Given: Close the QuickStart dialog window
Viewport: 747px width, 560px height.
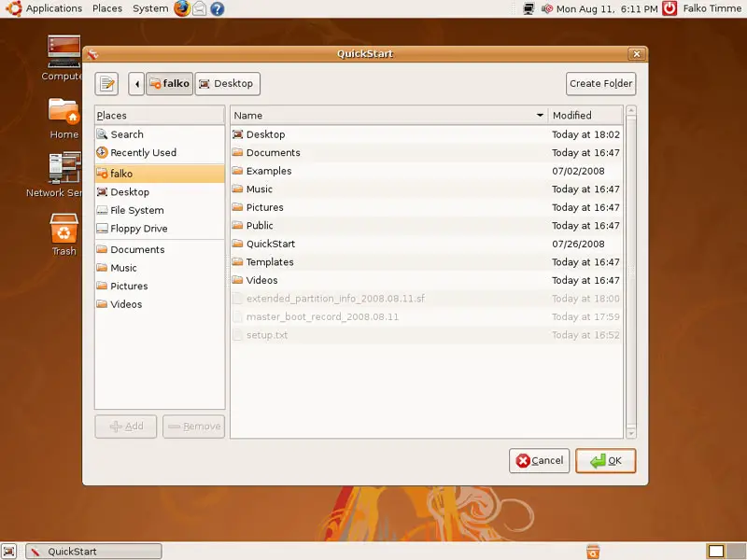Looking at the screenshot, I should coord(637,54).
